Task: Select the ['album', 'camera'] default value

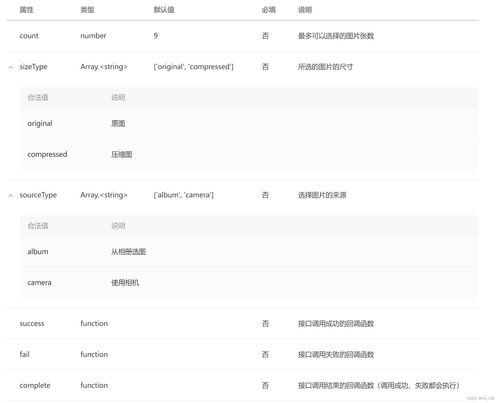Action: point(183,195)
